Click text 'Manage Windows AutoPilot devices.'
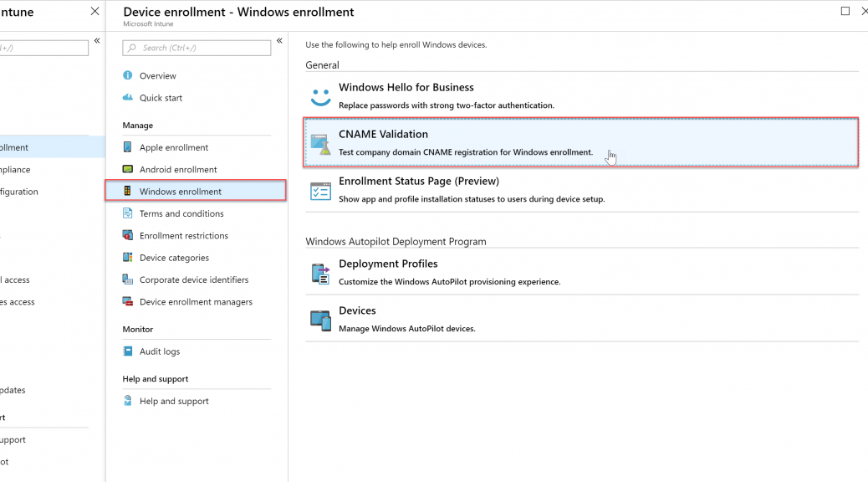 coord(407,329)
